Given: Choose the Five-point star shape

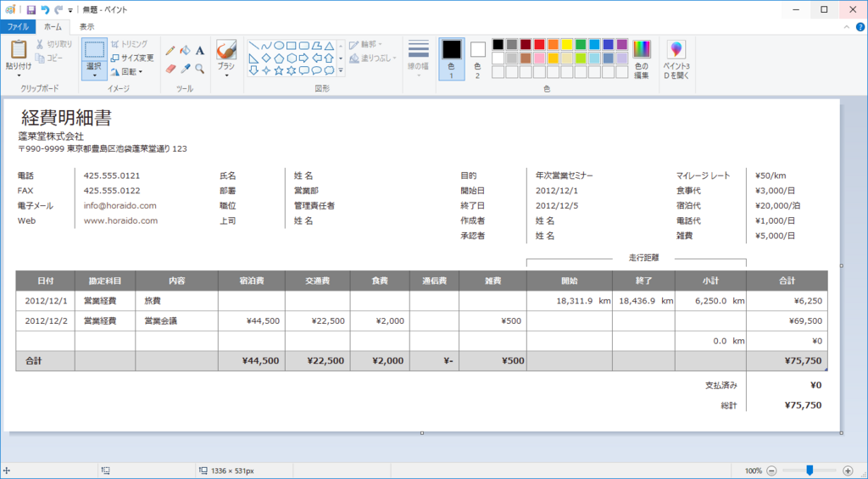Looking at the screenshot, I should pos(279,70).
